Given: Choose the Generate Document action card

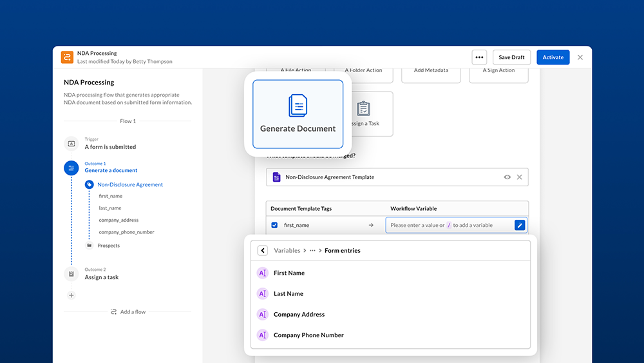Looking at the screenshot, I should coord(298,114).
